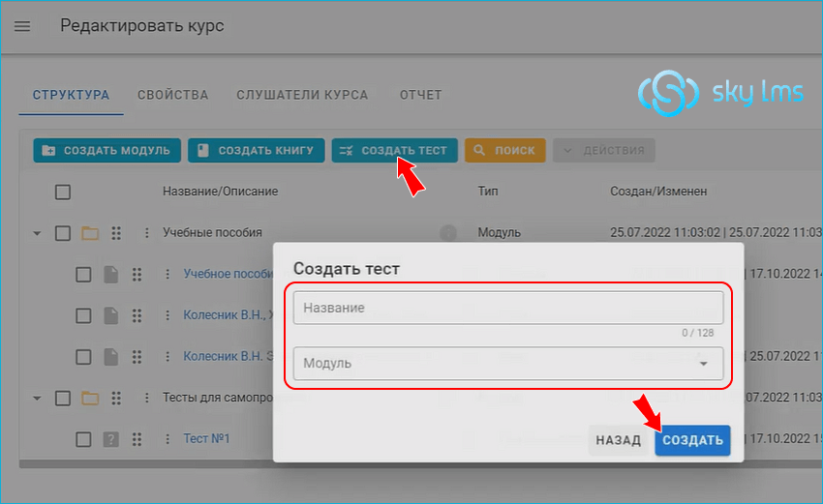823x504 pixels.
Task: Click folder icon of Учебные пособия
Action: click(90, 233)
